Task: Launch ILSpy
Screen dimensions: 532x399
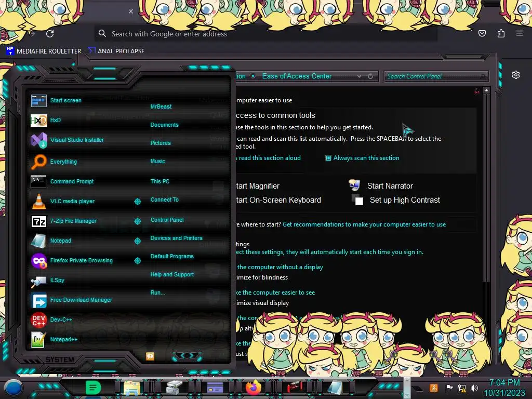Action: point(47,280)
